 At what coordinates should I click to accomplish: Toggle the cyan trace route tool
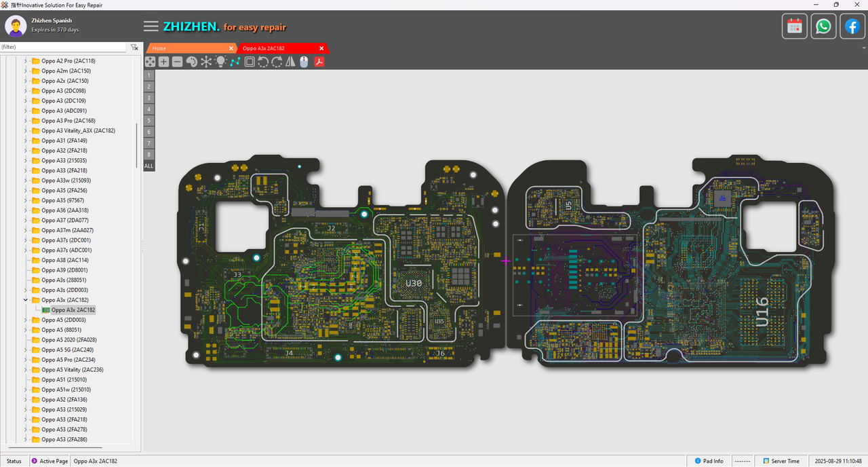(x=235, y=62)
